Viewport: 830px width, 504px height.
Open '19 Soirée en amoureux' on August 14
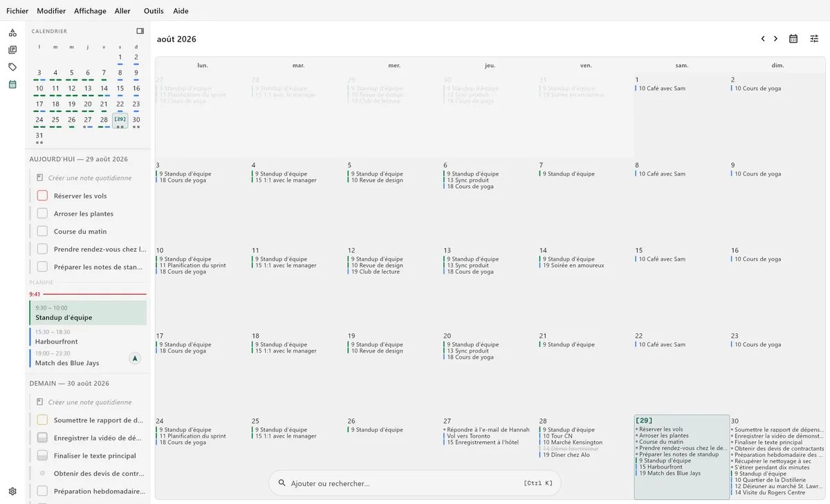tap(573, 265)
